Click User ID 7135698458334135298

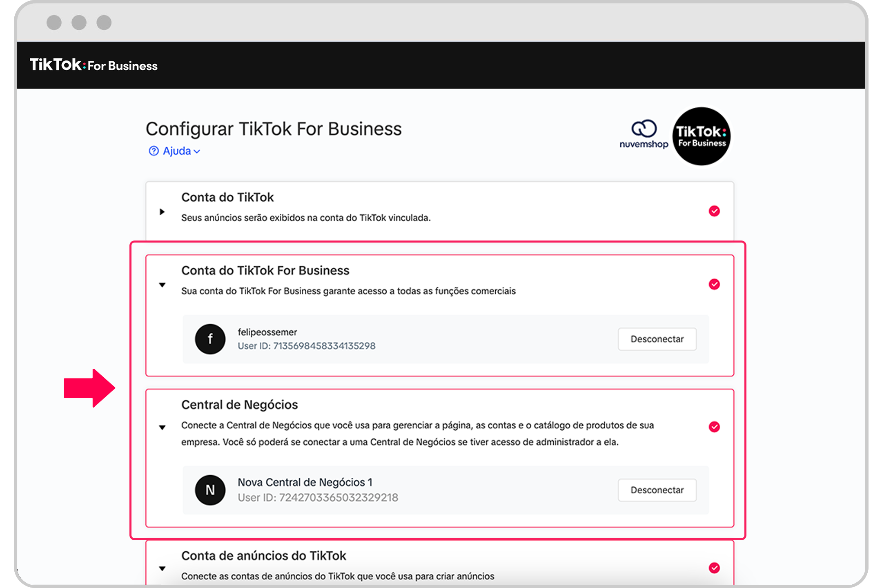tap(307, 346)
